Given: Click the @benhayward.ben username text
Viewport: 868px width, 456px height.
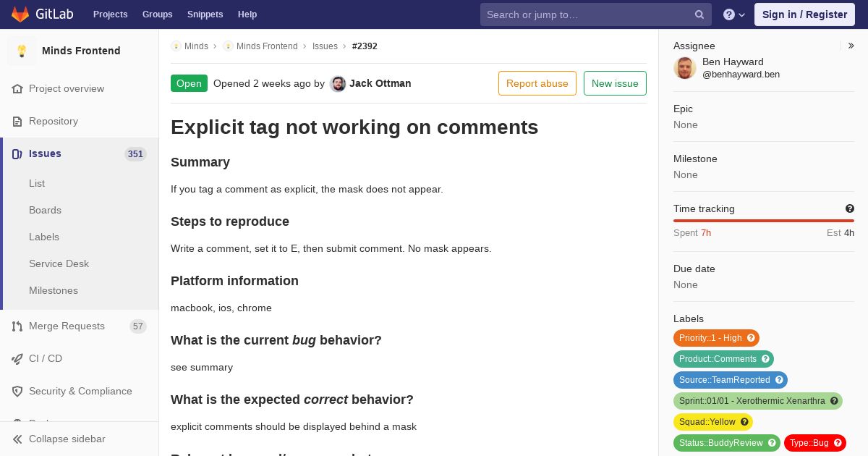Looking at the screenshot, I should pyautogui.click(x=741, y=75).
